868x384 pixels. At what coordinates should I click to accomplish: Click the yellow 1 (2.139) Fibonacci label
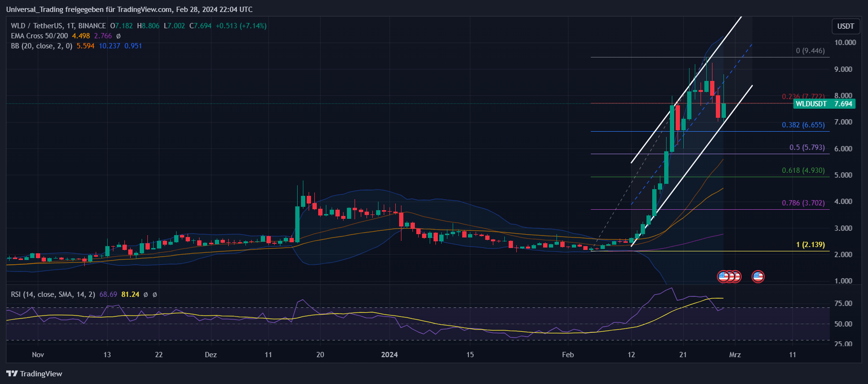pos(810,245)
